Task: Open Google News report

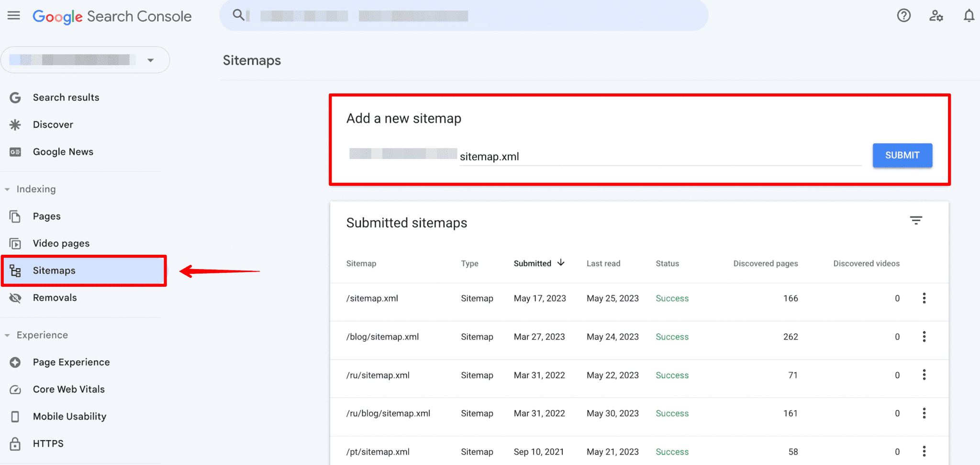Action: point(63,152)
